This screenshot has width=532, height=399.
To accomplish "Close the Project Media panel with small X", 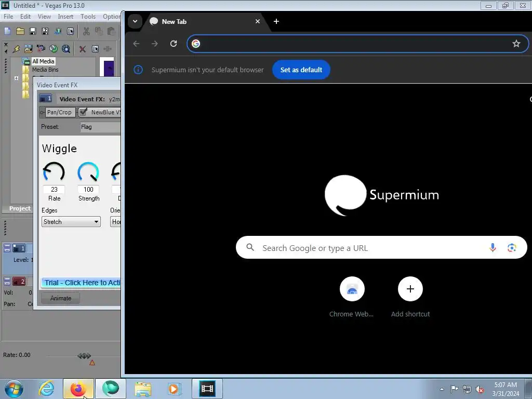I will pyautogui.click(x=6, y=45).
